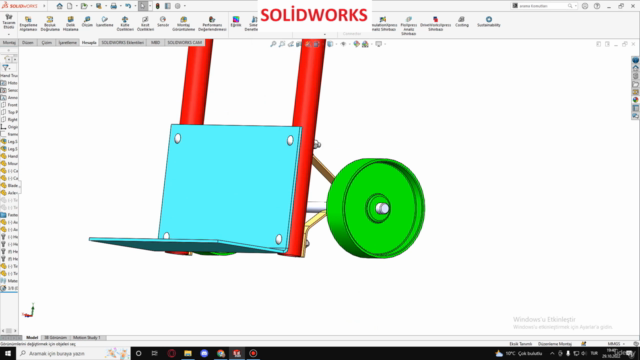Viewport: 640px width, 360px height.
Task: Switch to the MBD tab
Action: click(156, 42)
